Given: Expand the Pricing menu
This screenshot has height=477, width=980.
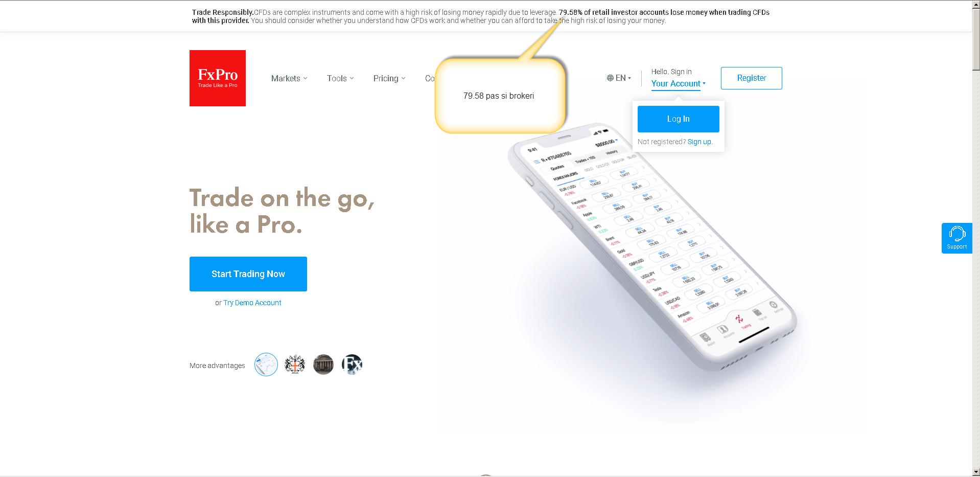Looking at the screenshot, I should 389,78.
